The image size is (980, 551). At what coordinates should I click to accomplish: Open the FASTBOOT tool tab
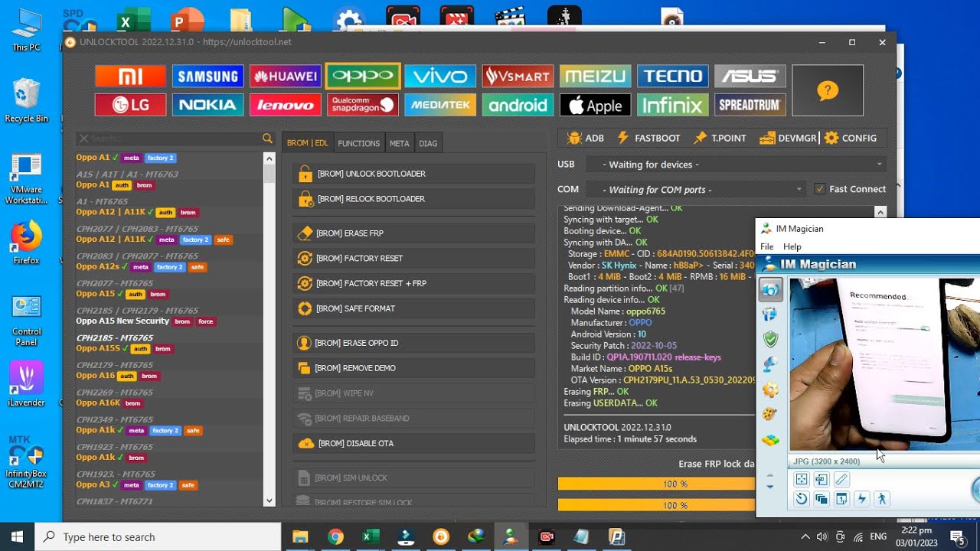click(x=649, y=138)
